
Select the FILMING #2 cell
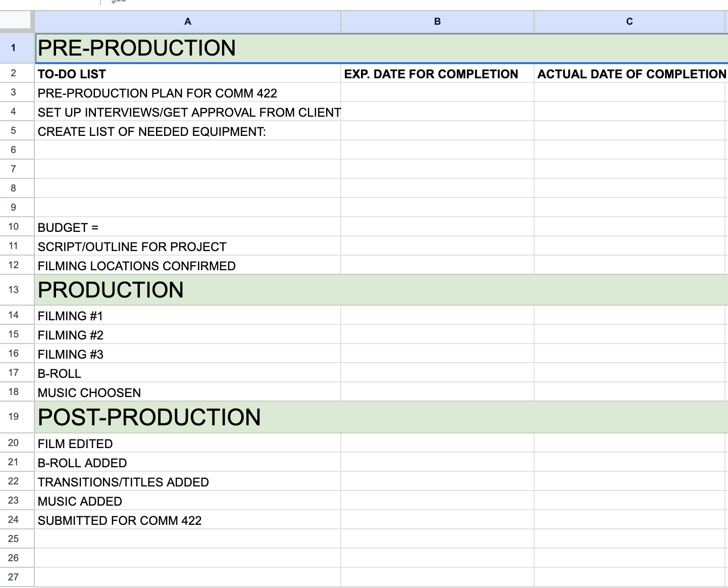tap(71, 335)
